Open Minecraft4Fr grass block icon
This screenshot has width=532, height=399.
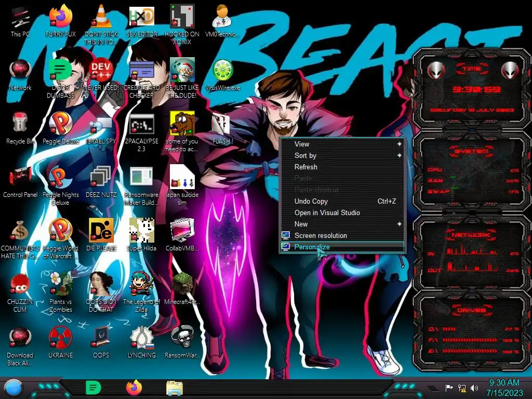(x=182, y=289)
